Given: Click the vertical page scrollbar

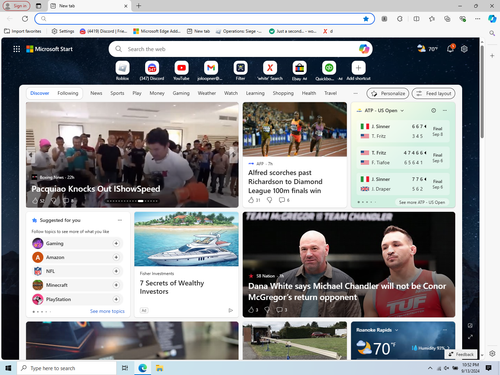Looking at the screenshot, I should coord(482,91).
